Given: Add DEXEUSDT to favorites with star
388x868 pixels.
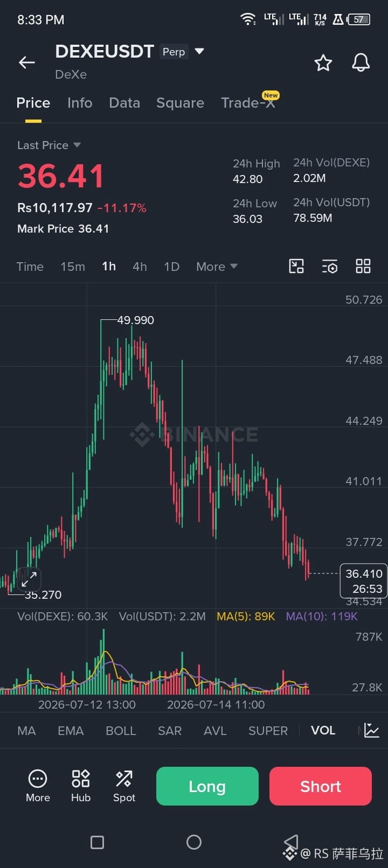Looking at the screenshot, I should pos(323,63).
